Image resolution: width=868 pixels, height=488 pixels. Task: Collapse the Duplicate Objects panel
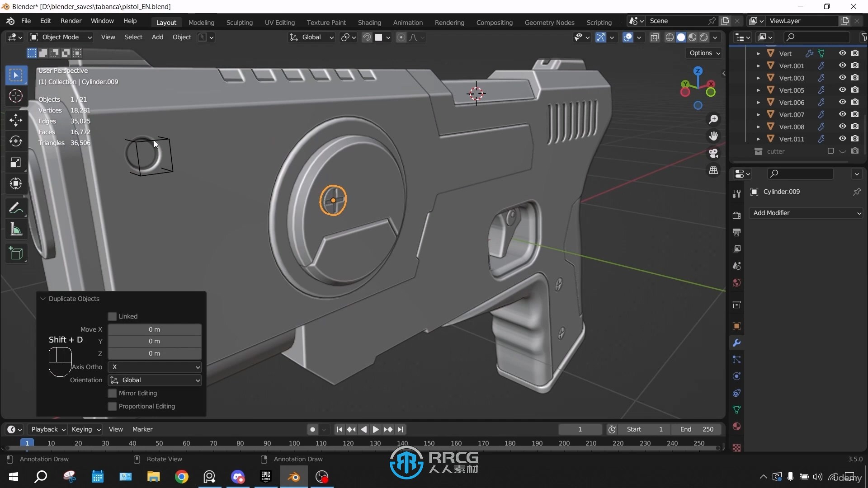coord(43,299)
